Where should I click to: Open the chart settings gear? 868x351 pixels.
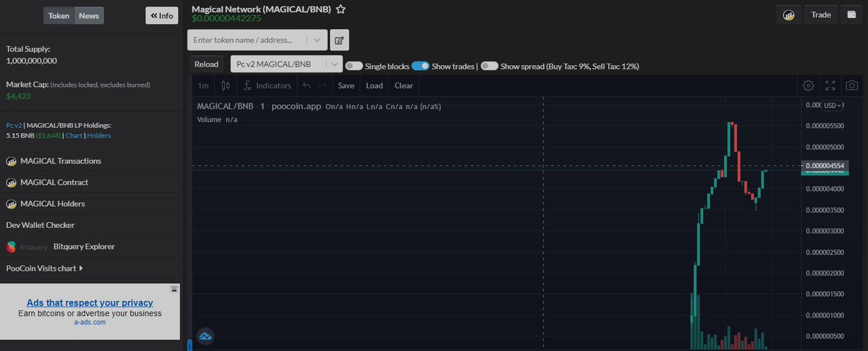coord(809,85)
